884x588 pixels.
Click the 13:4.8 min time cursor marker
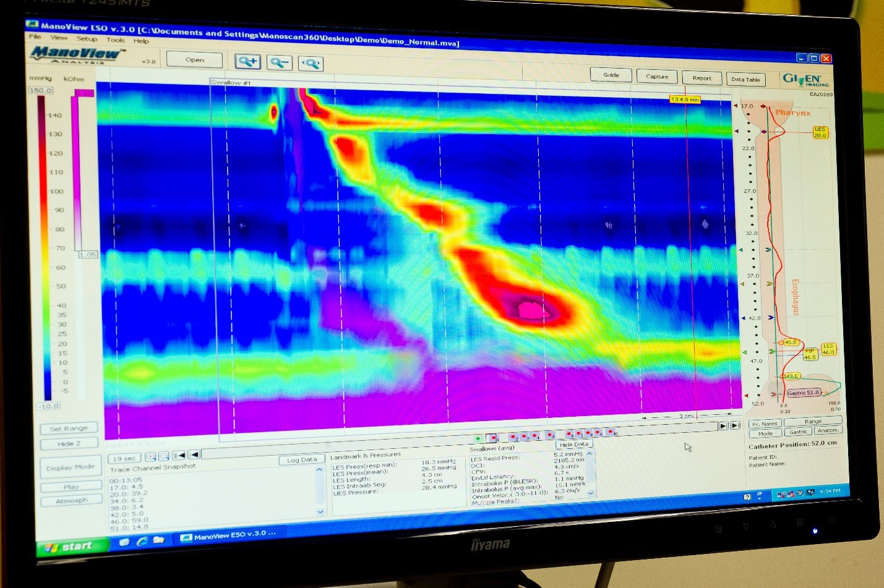click(685, 100)
